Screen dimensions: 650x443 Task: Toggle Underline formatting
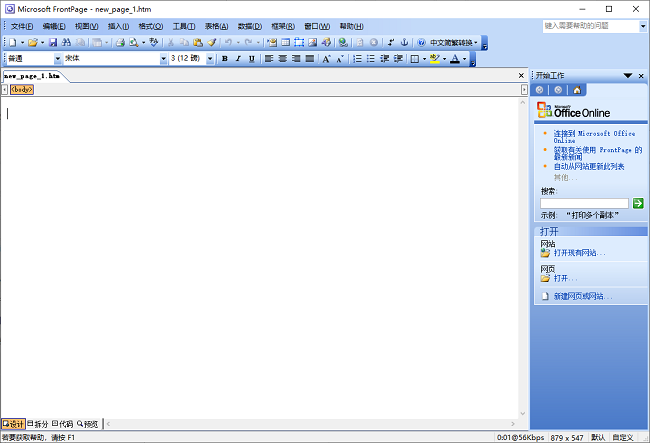point(252,59)
